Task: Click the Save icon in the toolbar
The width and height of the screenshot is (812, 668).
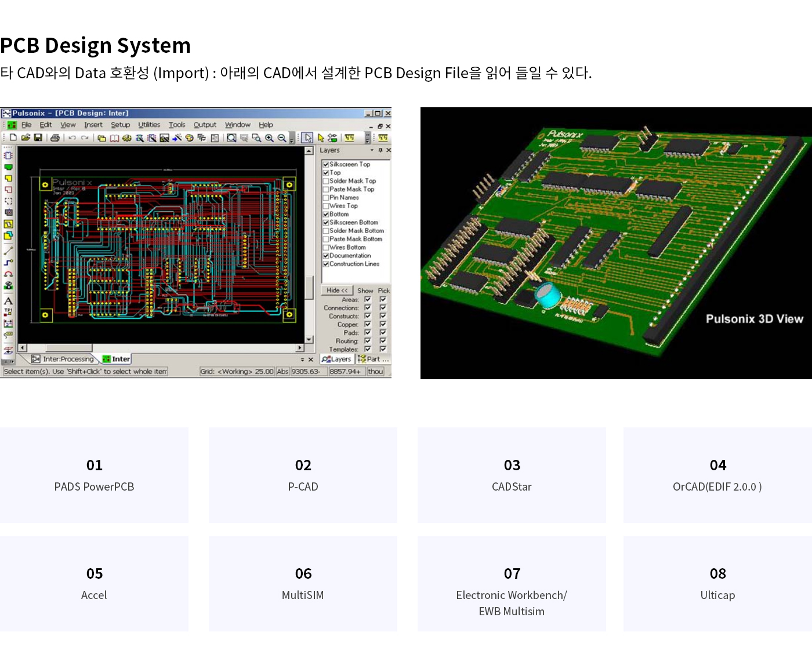Action: coord(38,138)
